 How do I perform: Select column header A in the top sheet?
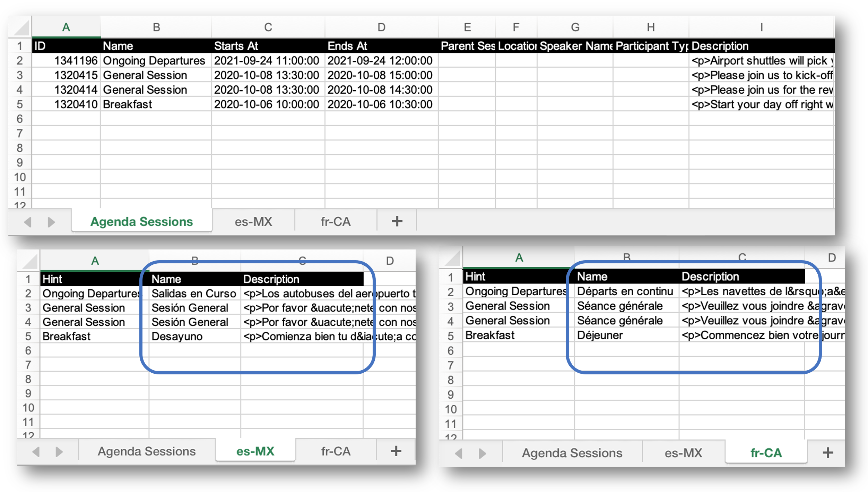point(66,27)
